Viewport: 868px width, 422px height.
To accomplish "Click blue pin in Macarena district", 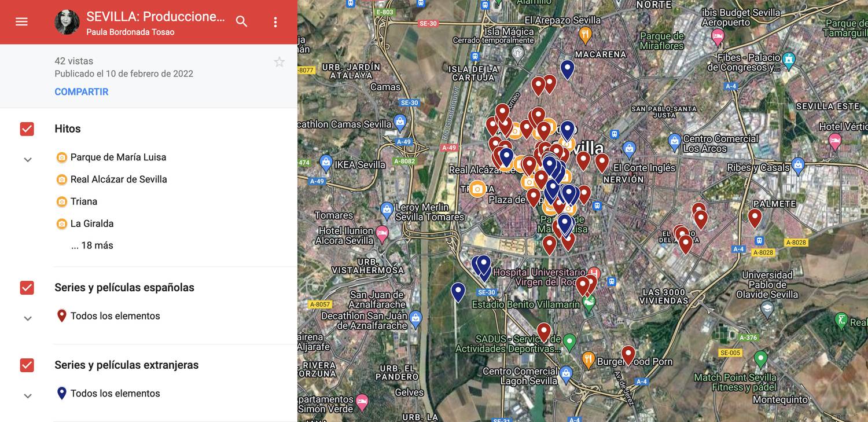I will (x=568, y=69).
